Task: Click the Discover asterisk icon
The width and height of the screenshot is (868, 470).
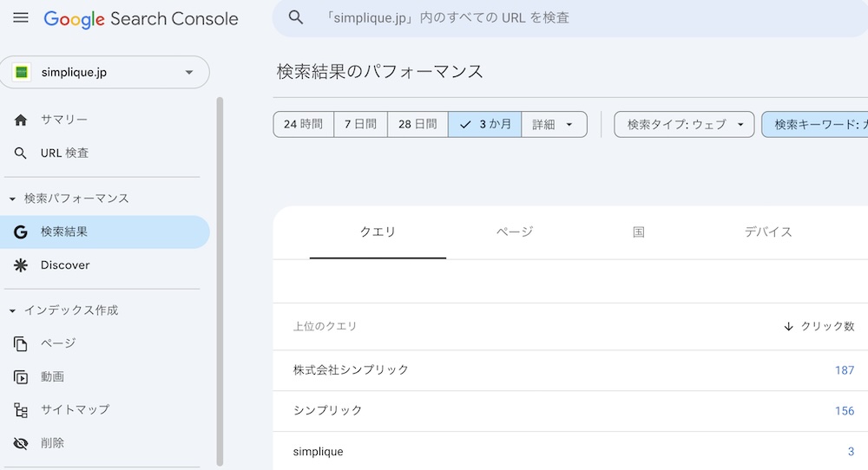Action: pos(21,265)
